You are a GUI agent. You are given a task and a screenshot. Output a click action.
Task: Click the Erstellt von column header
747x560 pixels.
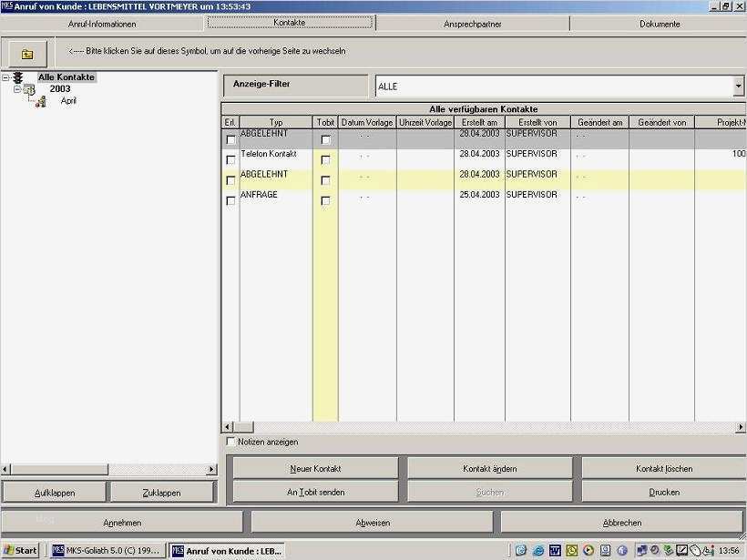point(537,122)
